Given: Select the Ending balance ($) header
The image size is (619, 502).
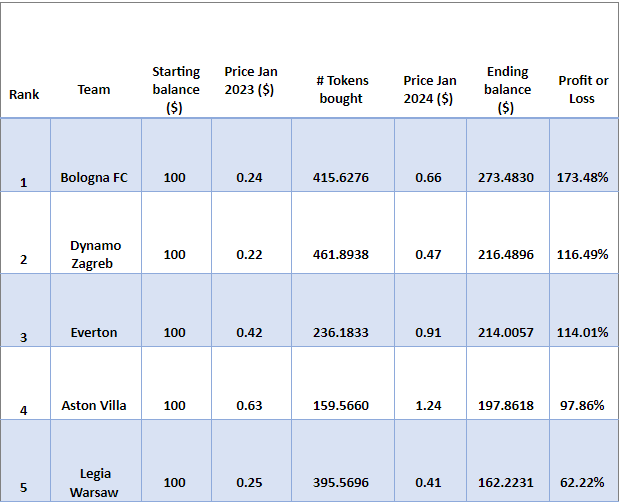Looking at the screenshot, I should (507, 90).
